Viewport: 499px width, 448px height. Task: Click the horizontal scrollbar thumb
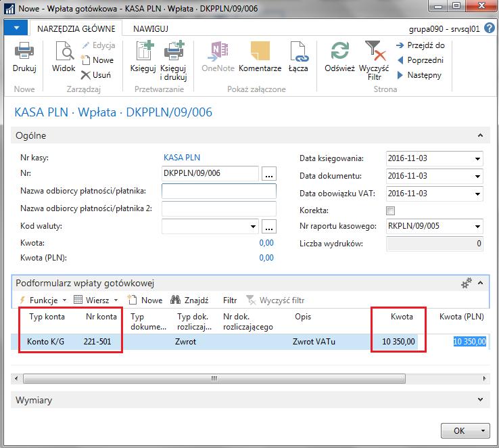214,378
